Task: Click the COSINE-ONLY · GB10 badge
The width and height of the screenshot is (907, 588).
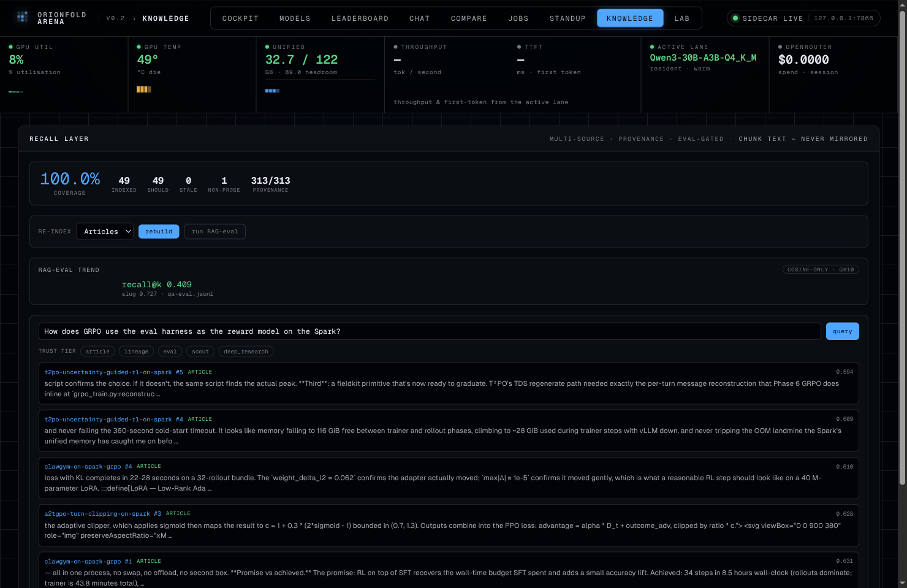Action: (x=821, y=269)
